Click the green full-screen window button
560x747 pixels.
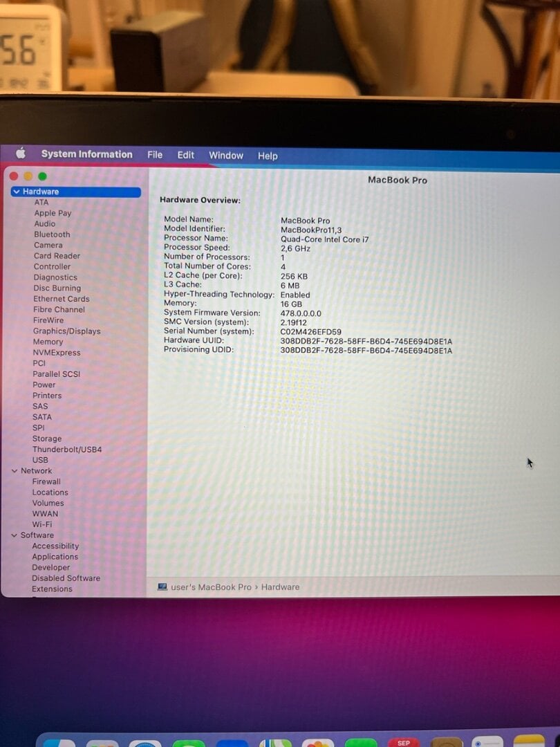[42, 176]
